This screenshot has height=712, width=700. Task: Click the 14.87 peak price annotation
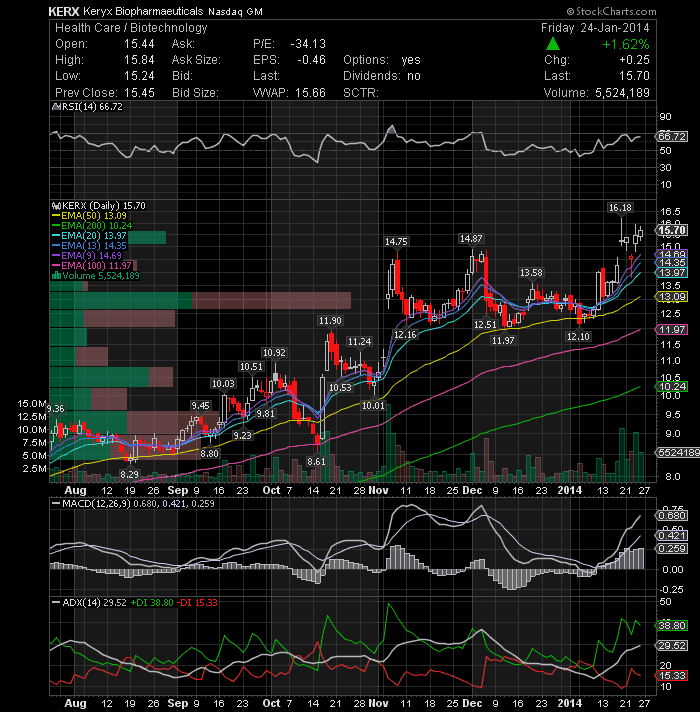(471, 238)
